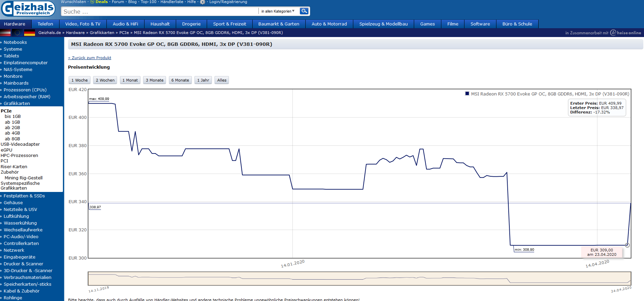Show the 3 Monate price range

pyautogui.click(x=155, y=80)
